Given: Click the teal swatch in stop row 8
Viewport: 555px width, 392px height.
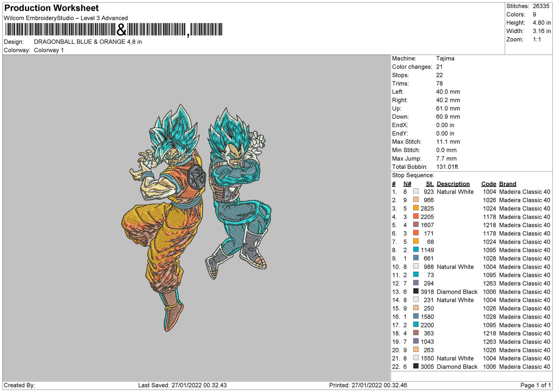Looking at the screenshot, I should click(x=416, y=250).
